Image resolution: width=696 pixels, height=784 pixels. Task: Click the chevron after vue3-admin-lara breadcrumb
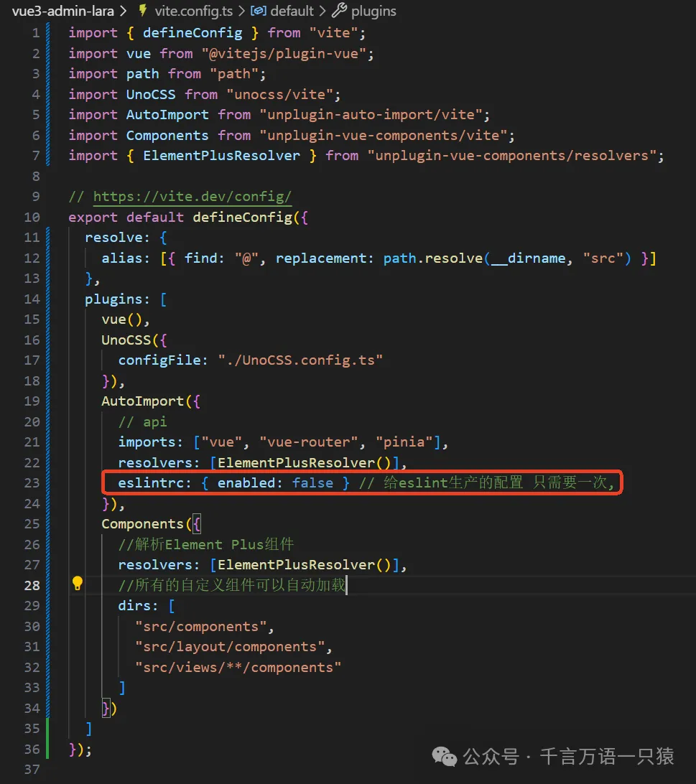(x=122, y=11)
